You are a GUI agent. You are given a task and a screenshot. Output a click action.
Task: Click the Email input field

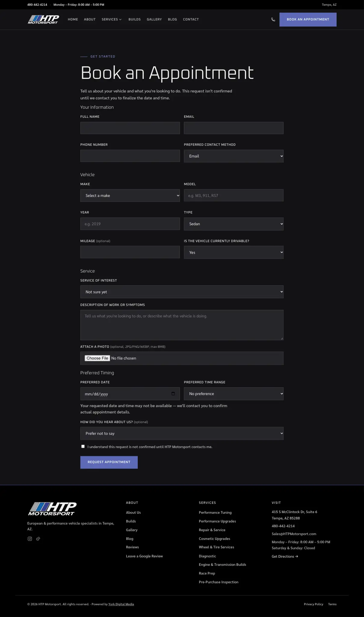tap(234, 128)
